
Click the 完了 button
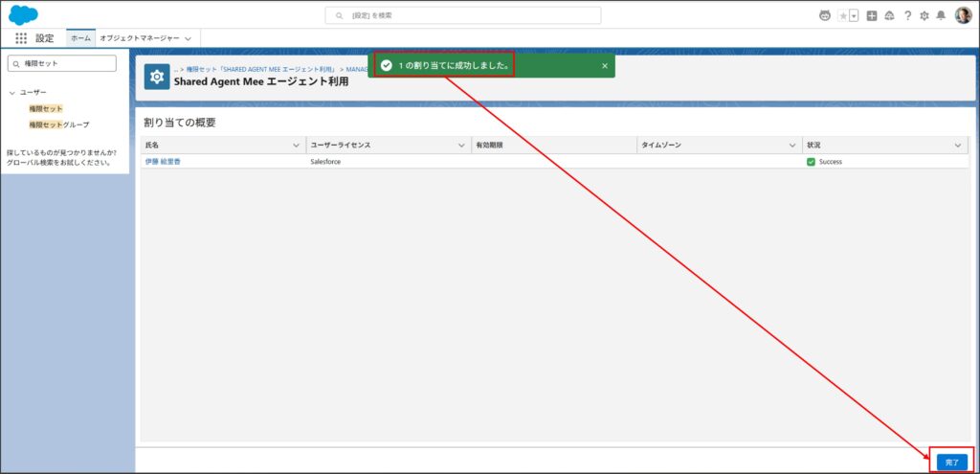tap(951, 462)
